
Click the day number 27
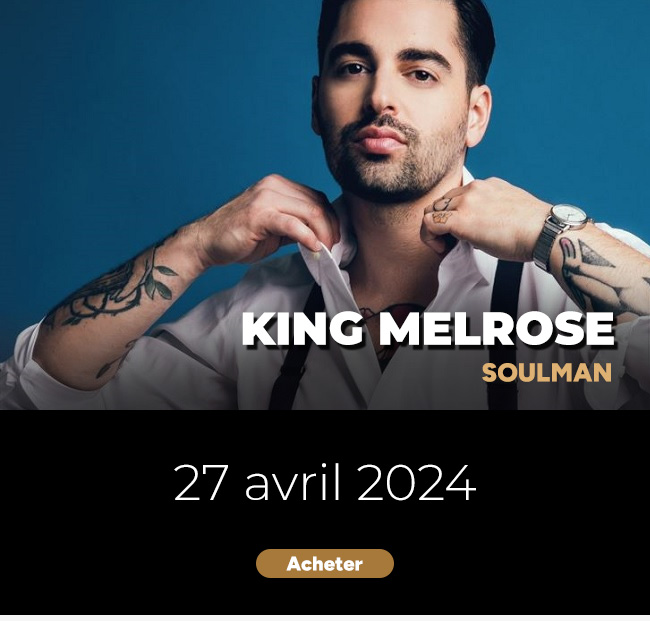[x=201, y=483]
